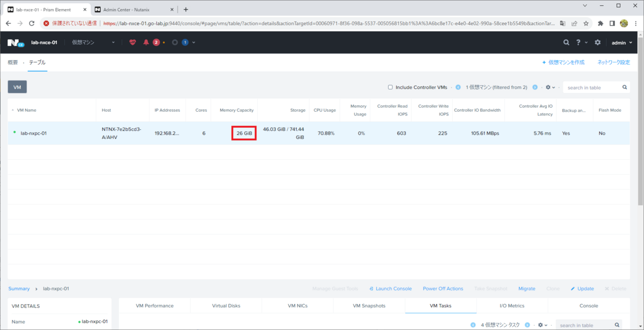
Task: Open the VM Snapshots tab
Action: pyautogui.click(x=369, y=305)
